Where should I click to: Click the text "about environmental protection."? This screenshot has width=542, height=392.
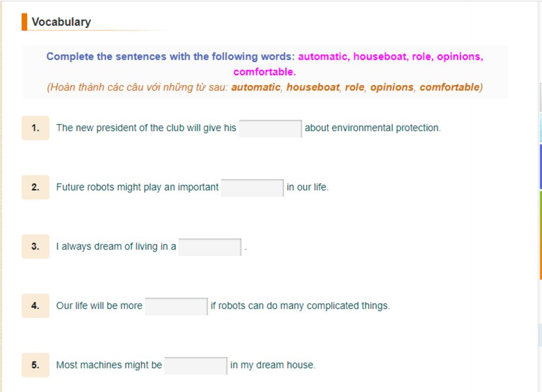click(x=373, y=128)
